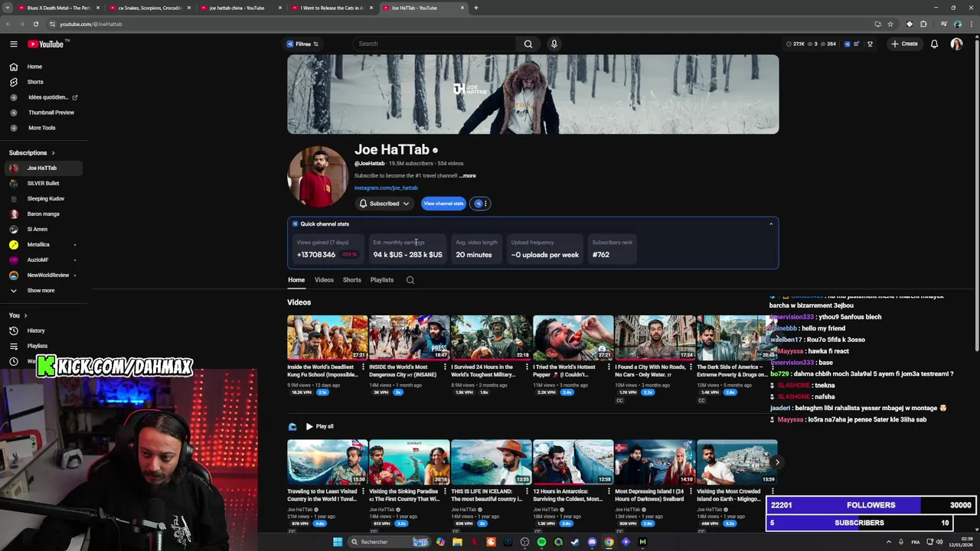Click the trophy icon in extension bar
980x551 pixels.
pos(870,44)
